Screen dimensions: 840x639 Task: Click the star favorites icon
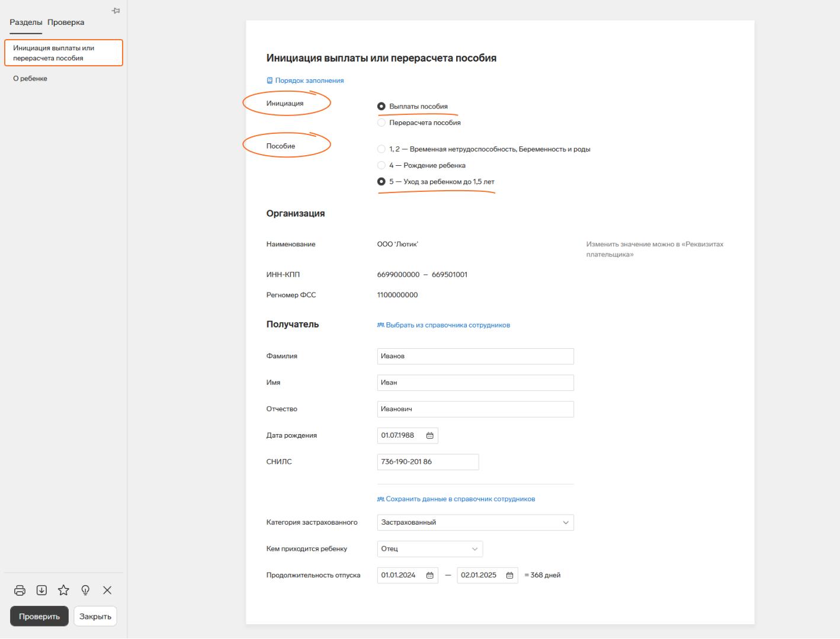pyautogui.click(x=63, y=590)
